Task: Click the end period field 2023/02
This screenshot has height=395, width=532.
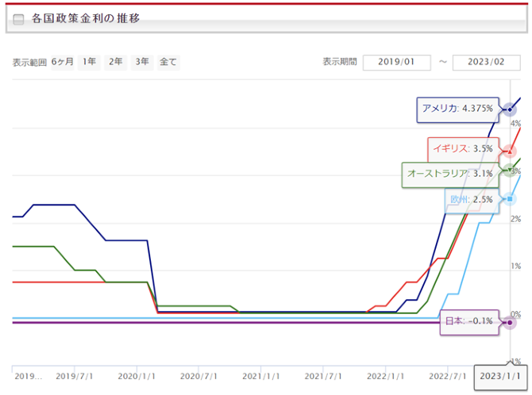Action: coord(485,63)
